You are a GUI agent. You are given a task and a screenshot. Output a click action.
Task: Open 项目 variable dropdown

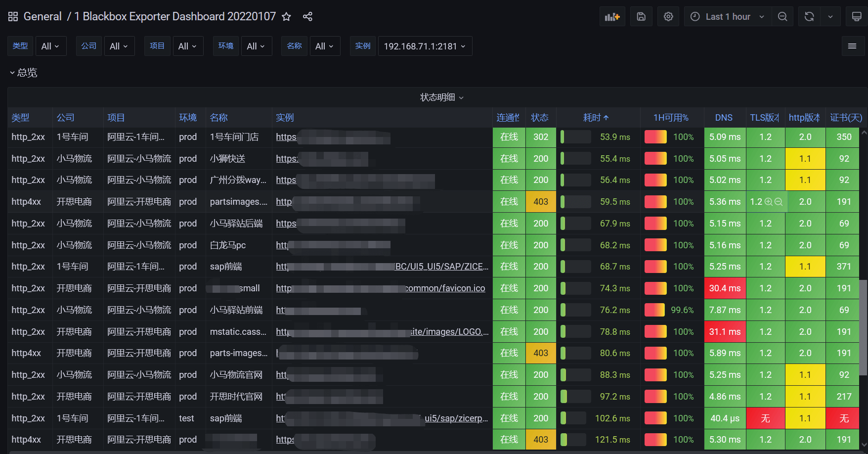pyautogui.click(x=188, y=46)
